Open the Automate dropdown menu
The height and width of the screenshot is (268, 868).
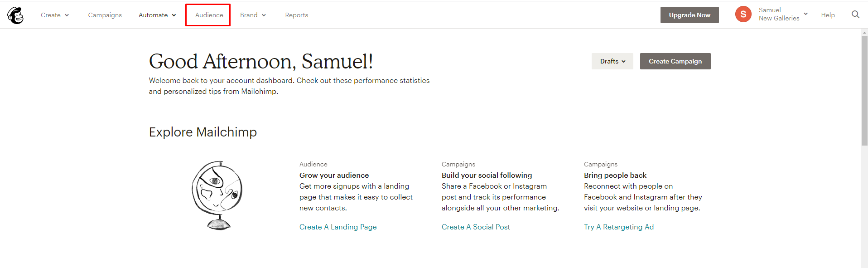[x=157, y=15]
